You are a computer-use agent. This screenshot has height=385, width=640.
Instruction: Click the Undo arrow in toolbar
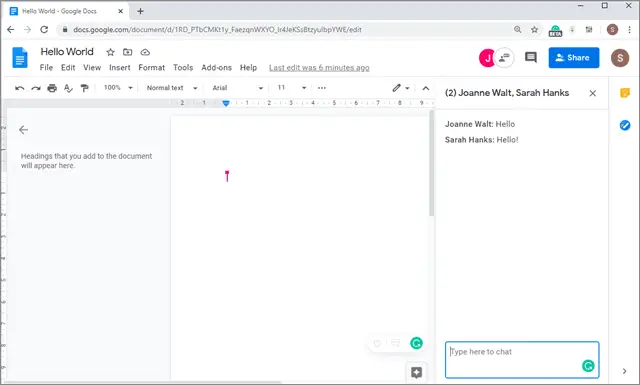point(20,88)
